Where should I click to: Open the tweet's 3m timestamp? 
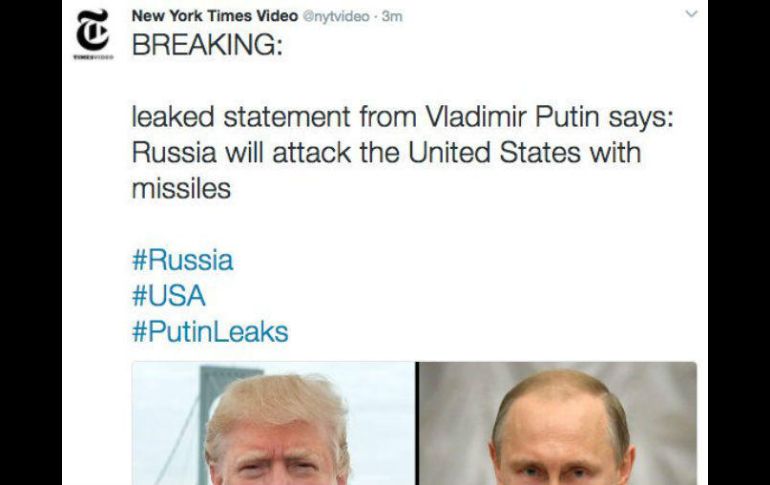[392, 17]
